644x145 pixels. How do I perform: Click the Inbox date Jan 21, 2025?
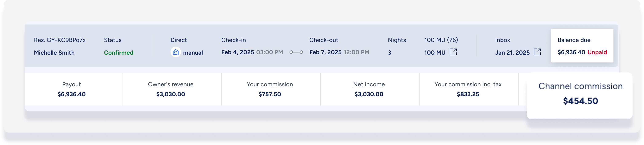click(x=512, y=53)
